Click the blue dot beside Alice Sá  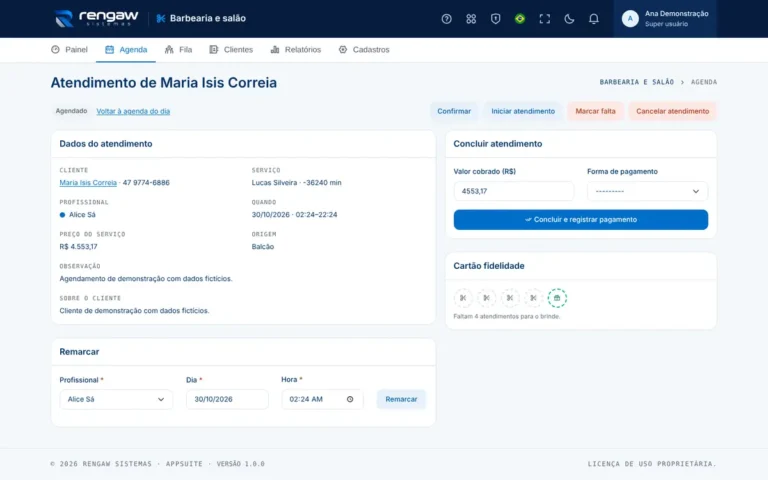[62, 215]
